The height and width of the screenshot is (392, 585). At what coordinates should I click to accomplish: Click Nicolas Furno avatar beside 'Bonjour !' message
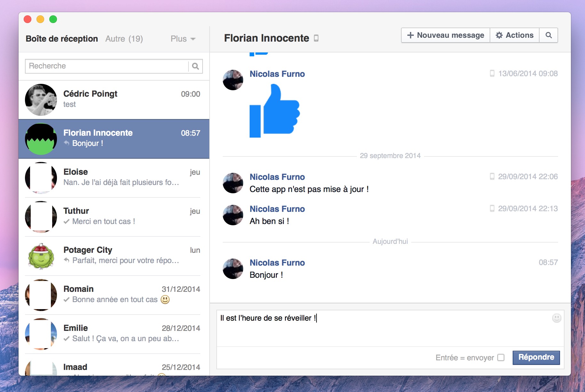tap(233, 269)
